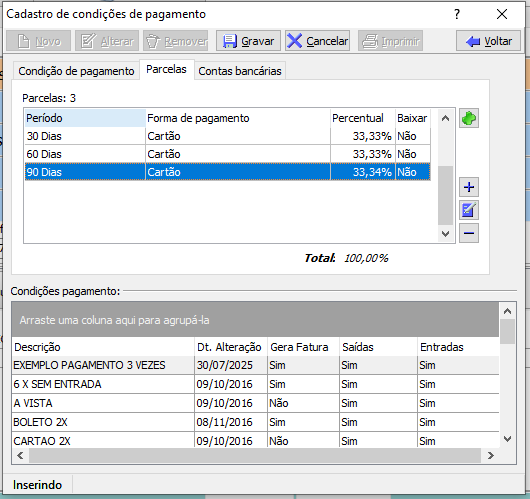This screenshot has height=499, width=530.
Task: Click the Descrição column header
Action: tap(103, 347)
